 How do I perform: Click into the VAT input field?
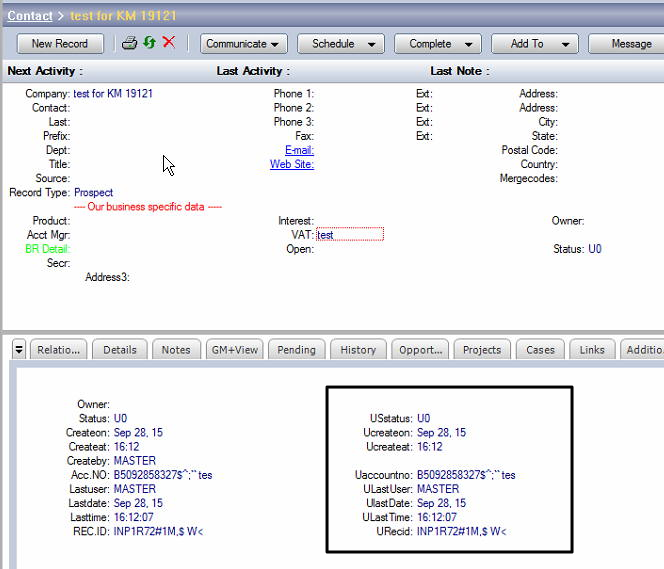coord(350,235)
